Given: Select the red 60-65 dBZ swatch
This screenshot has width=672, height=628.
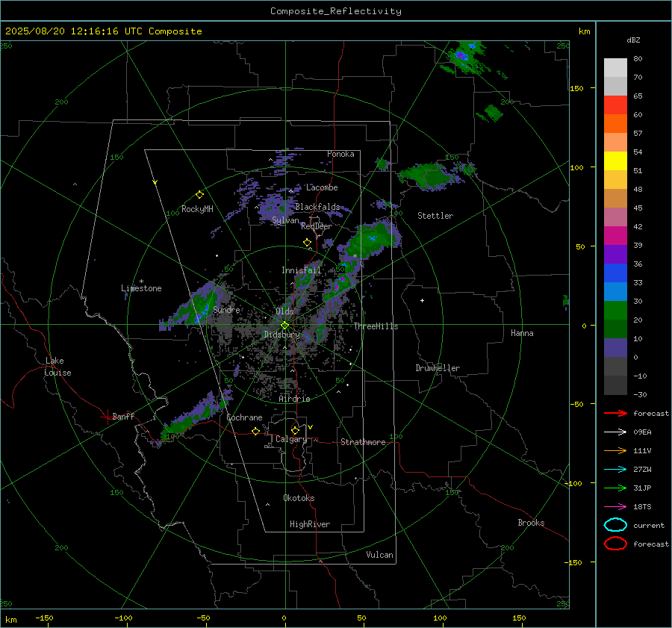Looking at the screenshot, I should 615,105.
